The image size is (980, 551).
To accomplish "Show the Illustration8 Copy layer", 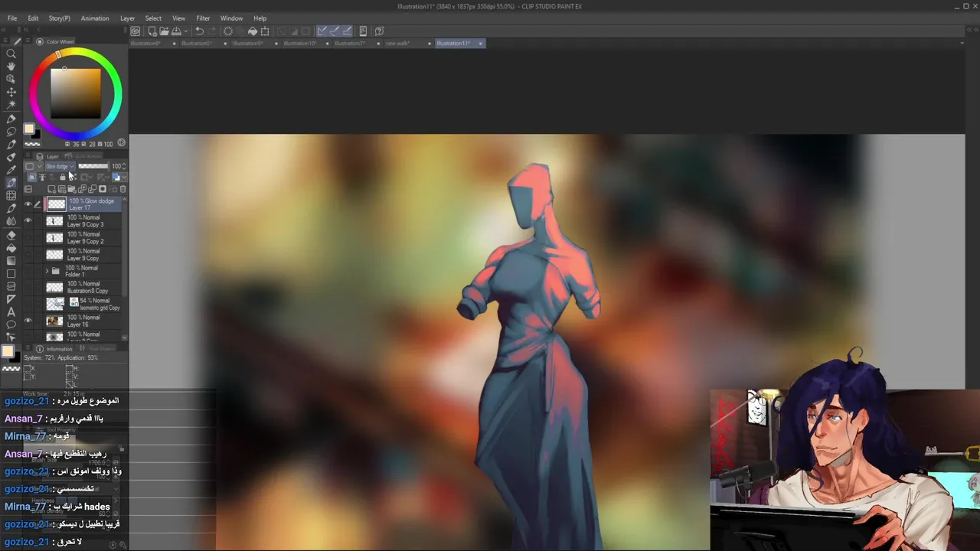I will pos(28,289).
